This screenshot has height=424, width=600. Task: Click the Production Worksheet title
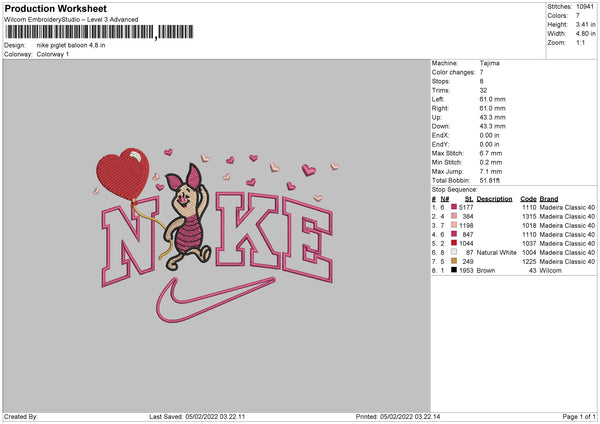pos(55,8)
